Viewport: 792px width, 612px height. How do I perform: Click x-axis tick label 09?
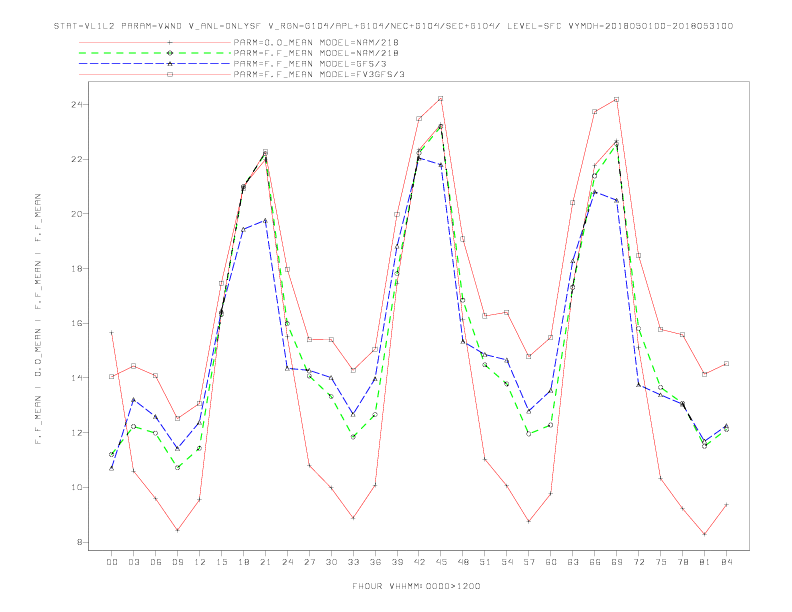click(177, 562)
